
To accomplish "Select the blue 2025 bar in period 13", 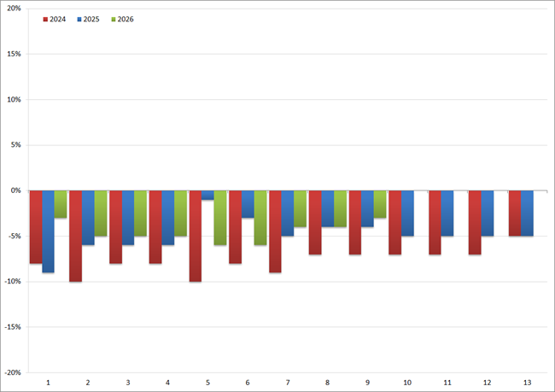I will pyautogui.click(x=528, y=214).
